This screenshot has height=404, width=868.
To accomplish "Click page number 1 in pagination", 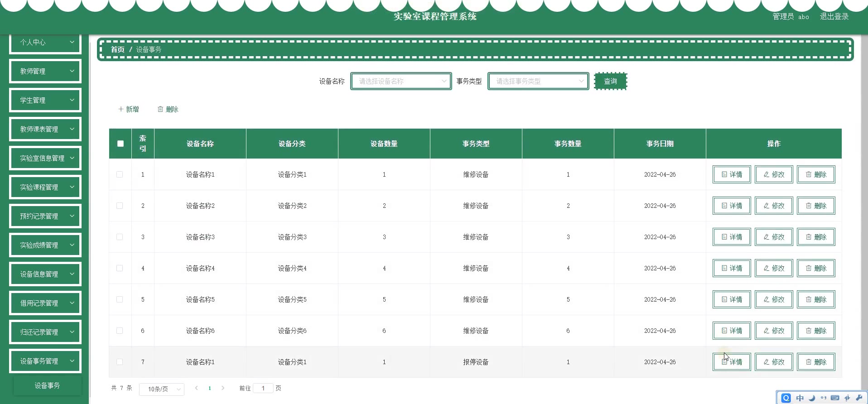I will point(210,388).
